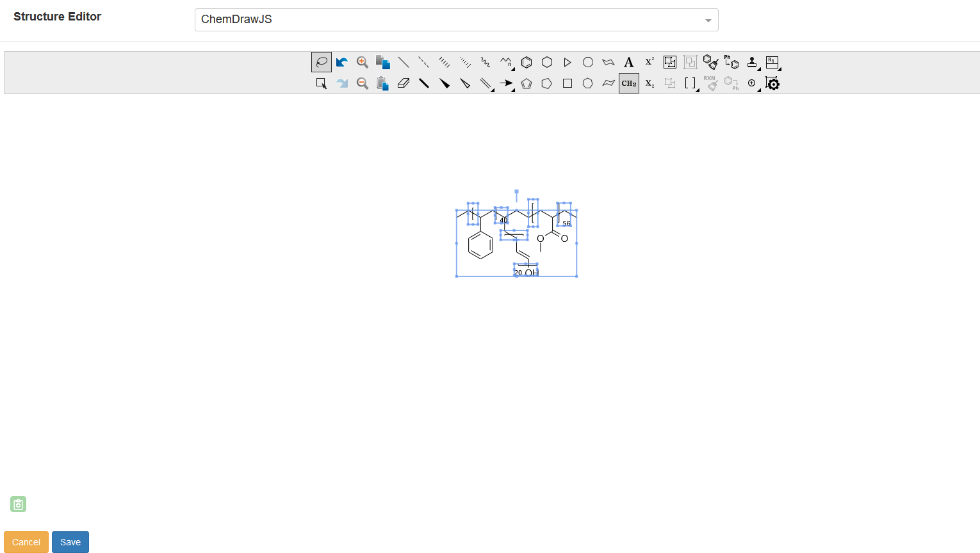
Task: Select the charge plus tool
Action: pyautogui.click(x=752, y=83)
